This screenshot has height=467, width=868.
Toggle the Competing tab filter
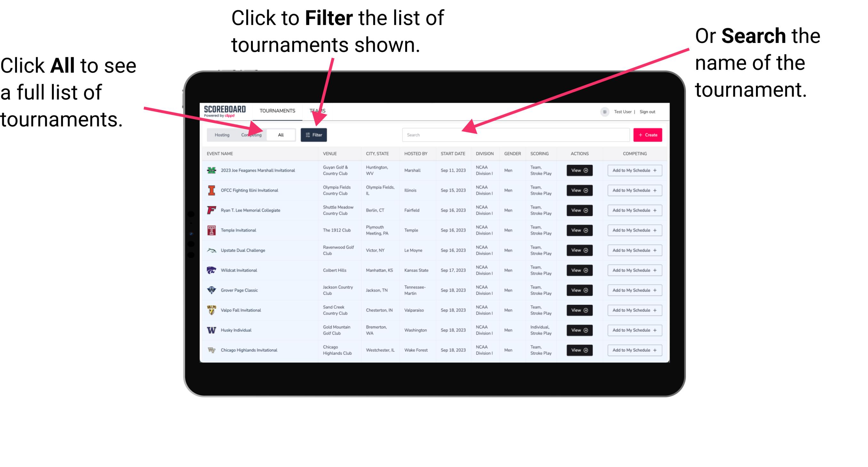point(250,134)
